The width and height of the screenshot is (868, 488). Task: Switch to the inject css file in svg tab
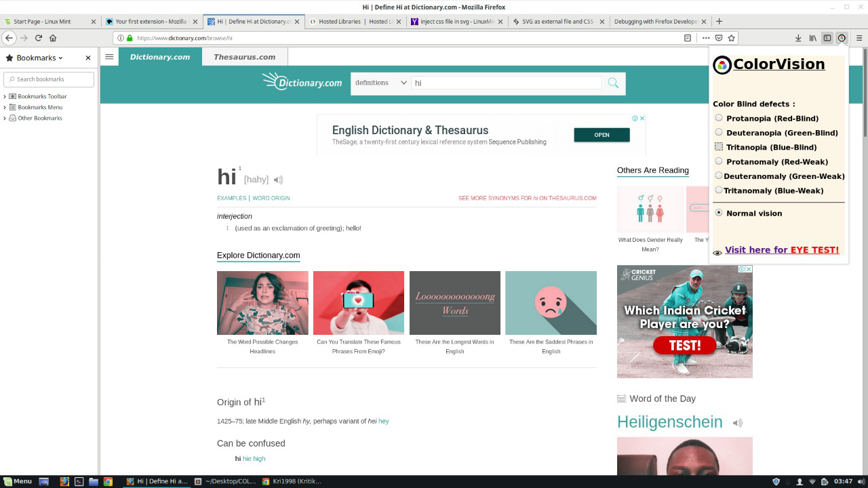coord(456,21)
